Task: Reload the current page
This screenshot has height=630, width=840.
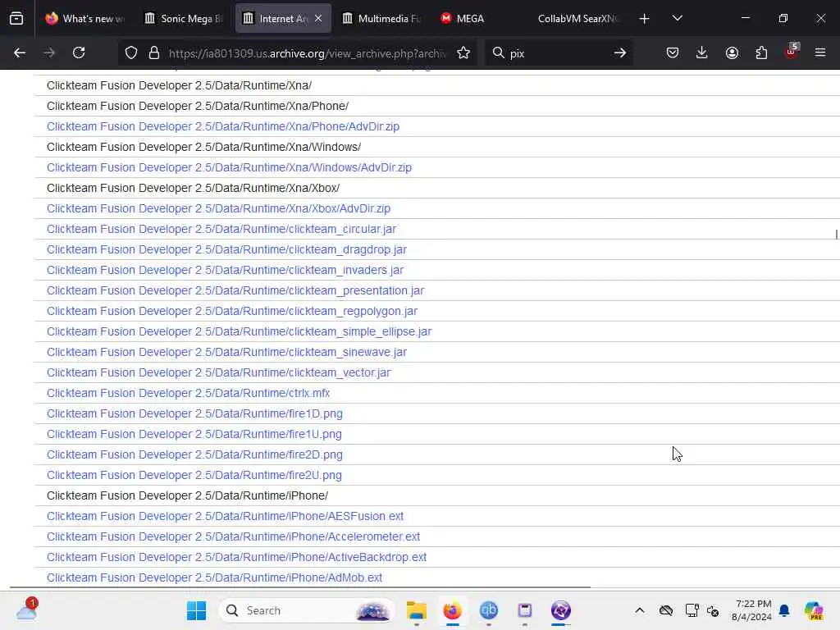Action: [79, 52]
